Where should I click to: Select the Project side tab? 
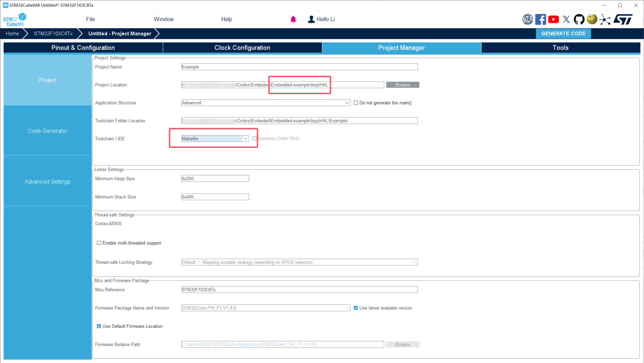pos(48,80)
